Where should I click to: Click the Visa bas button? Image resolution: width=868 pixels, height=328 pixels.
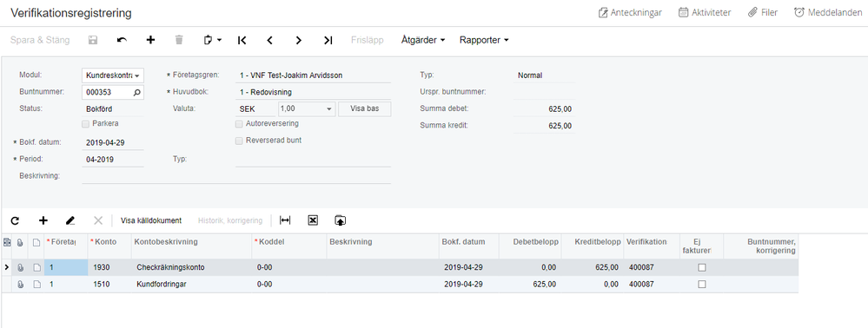[x=365, y=109]
